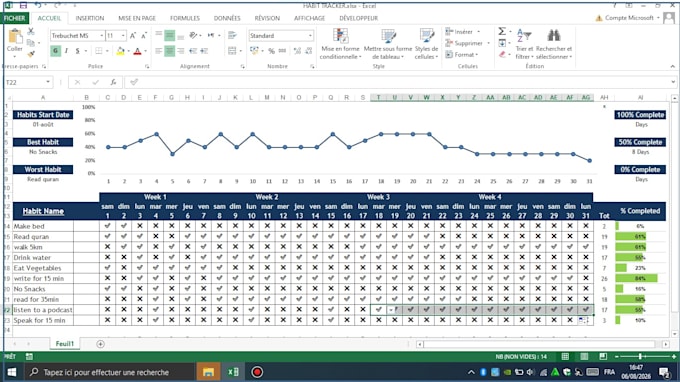Increase the font size
The width and height of the screenshot is (680, 382).
pos(133,36)
